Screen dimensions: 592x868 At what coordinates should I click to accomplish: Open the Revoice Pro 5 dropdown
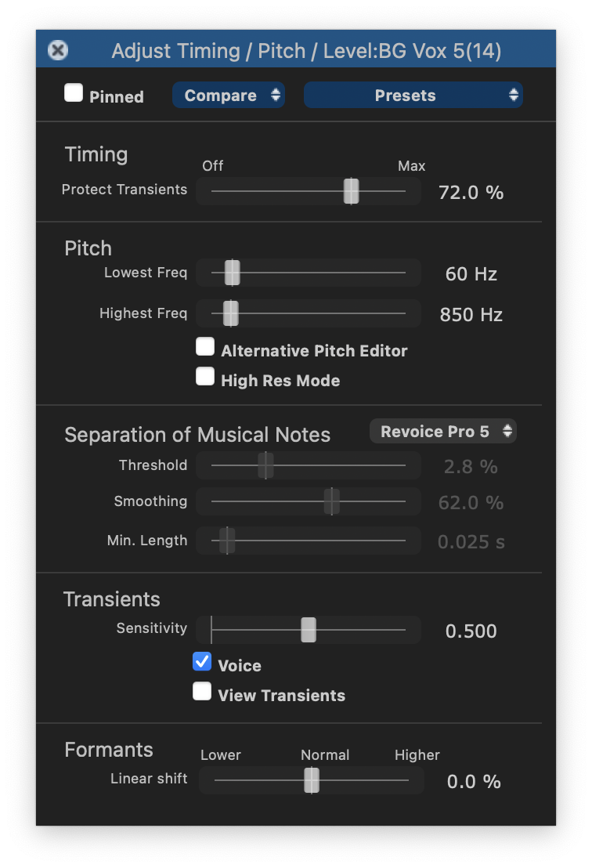(442, 432)
